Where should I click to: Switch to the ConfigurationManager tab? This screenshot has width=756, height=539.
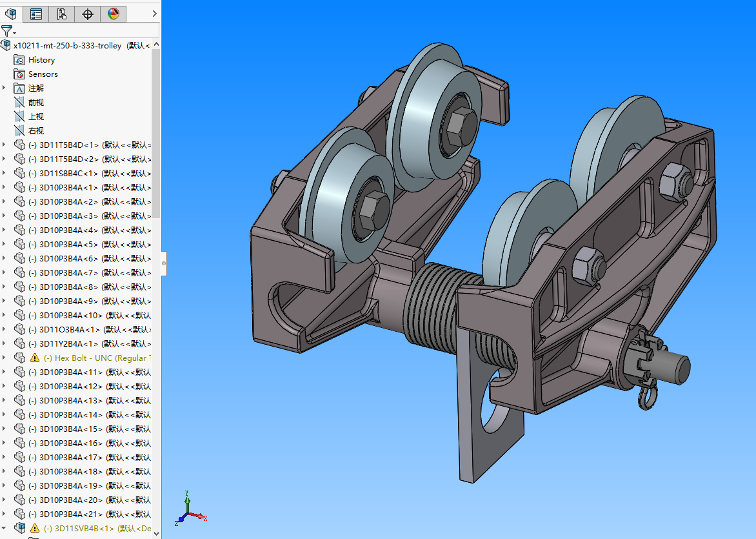click(61, 14)
